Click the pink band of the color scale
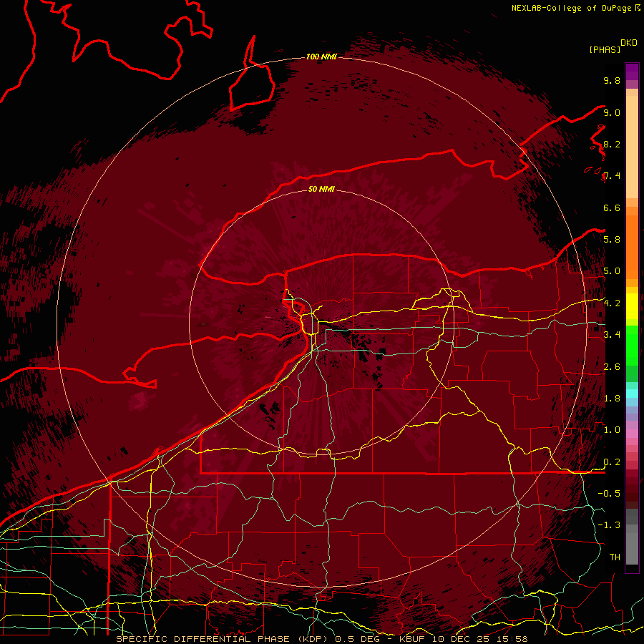The height and width of the screenshot is (644, 644). [632, 434]
